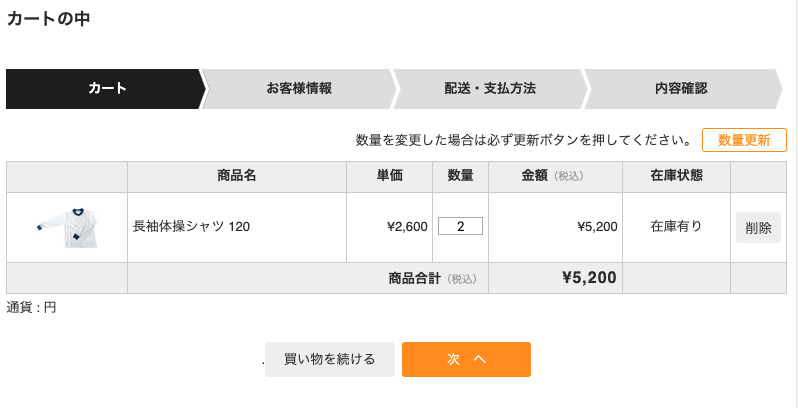Click the 在庫有り stock status text
The image size is (798, 408).
pos(676,227)
